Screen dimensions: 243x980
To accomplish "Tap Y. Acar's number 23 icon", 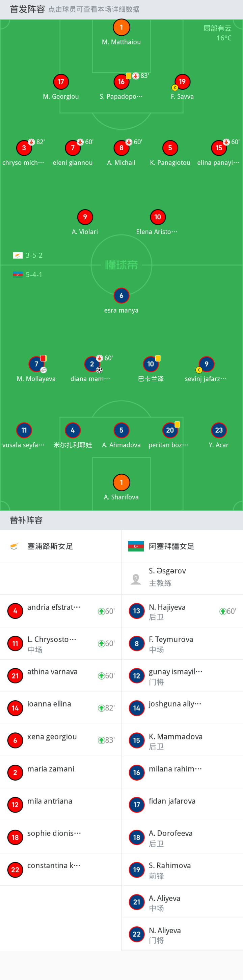I will [219, 430].
